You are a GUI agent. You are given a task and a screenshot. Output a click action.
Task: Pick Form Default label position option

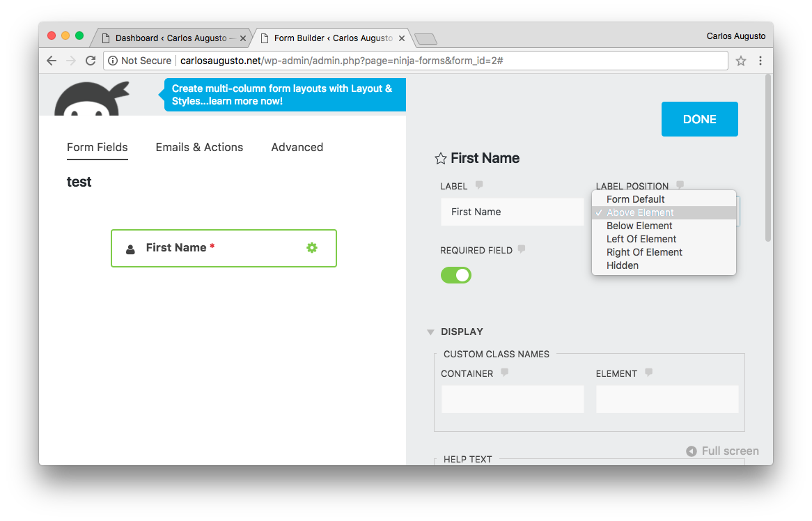click(x=635, y=199)
